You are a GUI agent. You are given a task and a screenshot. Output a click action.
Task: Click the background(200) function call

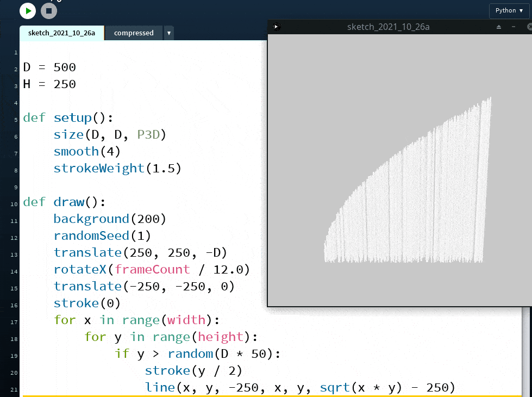pos(109,219)
